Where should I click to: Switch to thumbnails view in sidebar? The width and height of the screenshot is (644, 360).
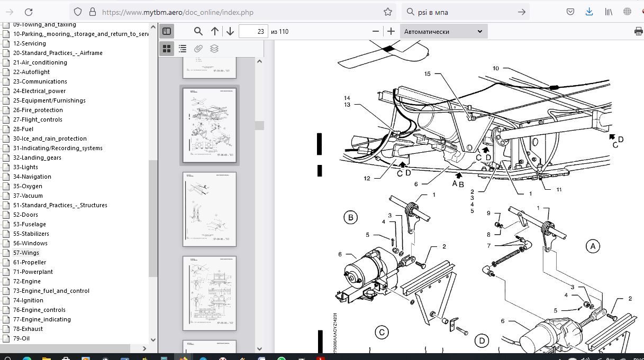pyautogui.click(x=167, y=49)
